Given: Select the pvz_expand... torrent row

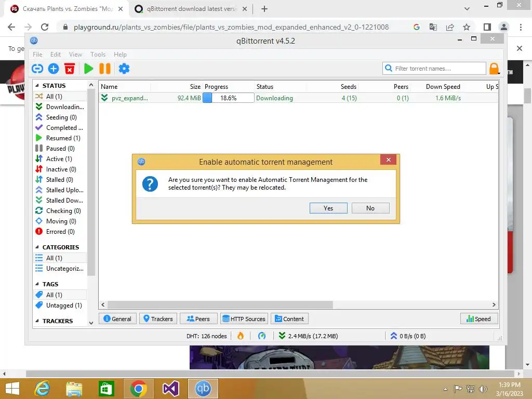Looking at the screenshot, I should [x=299, y=98].
